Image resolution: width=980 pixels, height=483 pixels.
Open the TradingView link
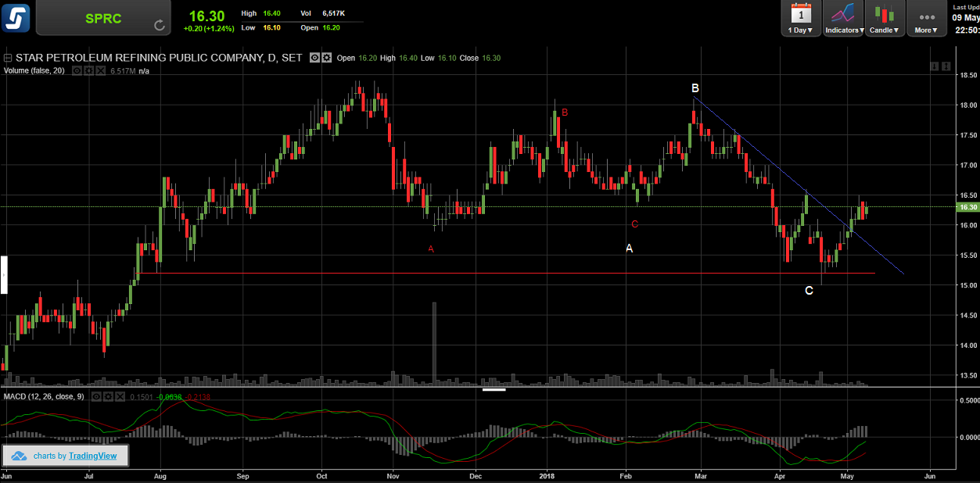point(92,456)
